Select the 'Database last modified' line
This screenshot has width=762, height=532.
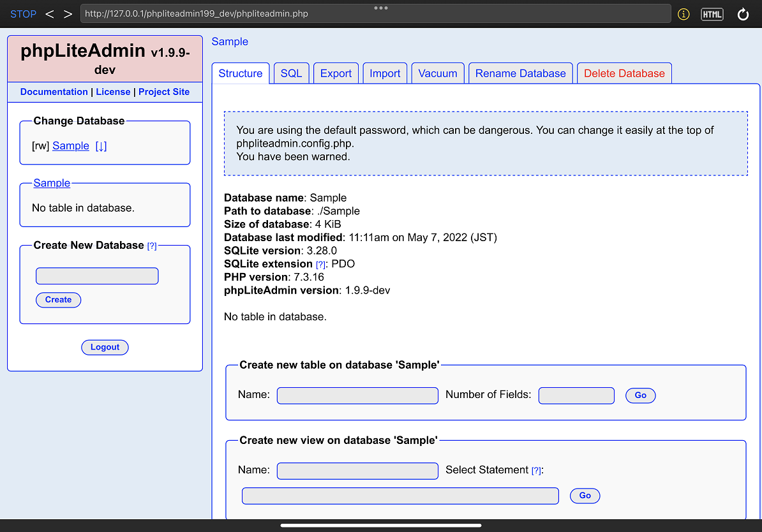tap(361, 237)
